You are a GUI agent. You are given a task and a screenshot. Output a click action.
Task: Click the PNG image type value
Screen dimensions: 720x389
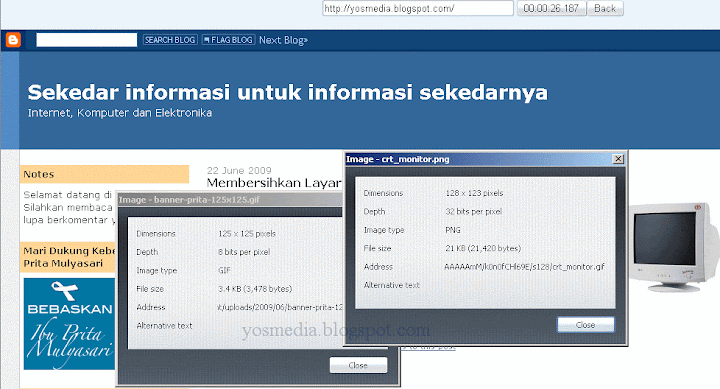[453, 230]
